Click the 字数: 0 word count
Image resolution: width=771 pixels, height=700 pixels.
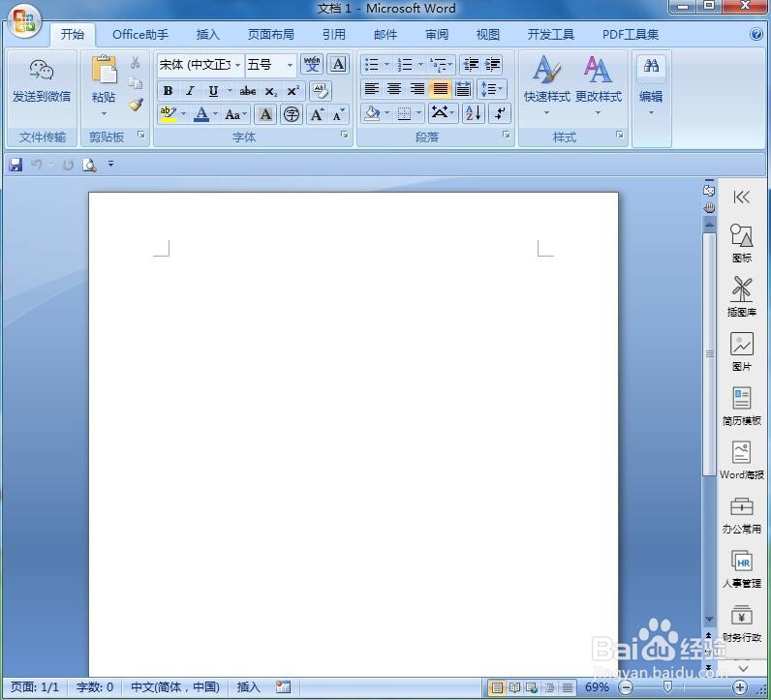click(x=95, y=686)
